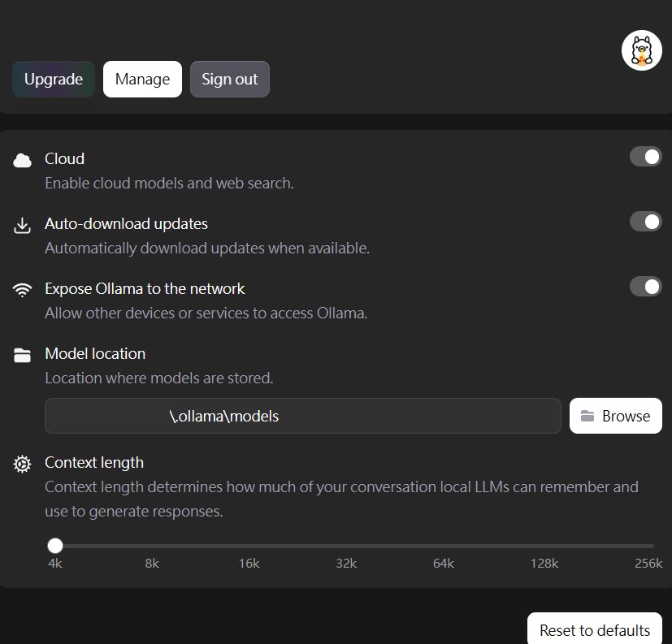The height and width of the screenshot is (644, 672).
Task: Open the Manage account button
Action: coord(142,80)
